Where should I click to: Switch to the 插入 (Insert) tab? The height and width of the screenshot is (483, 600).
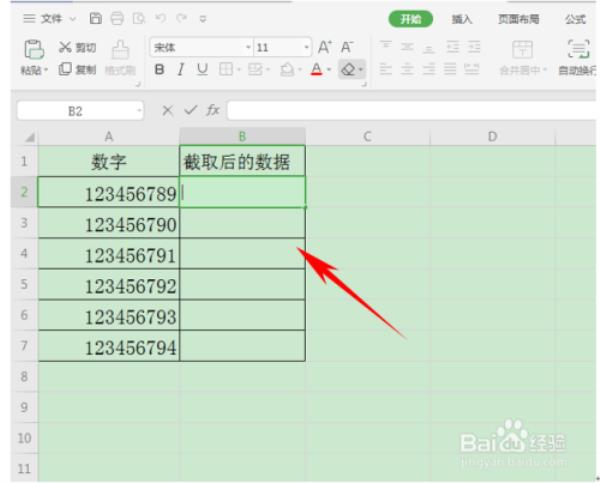[x=462, y=19]
